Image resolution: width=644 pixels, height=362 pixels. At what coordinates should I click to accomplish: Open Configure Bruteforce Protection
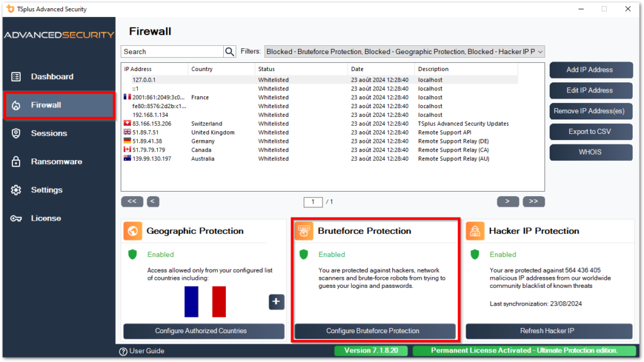click(375, 331)
